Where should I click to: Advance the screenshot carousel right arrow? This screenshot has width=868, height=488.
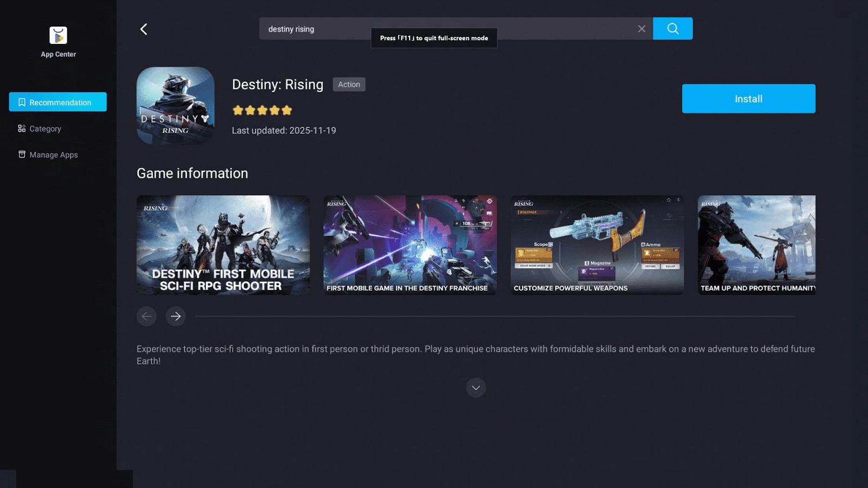coord(175,316)
